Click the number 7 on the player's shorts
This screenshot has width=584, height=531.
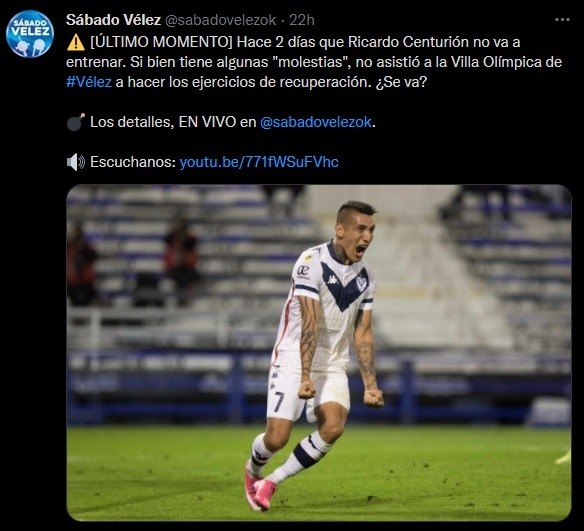pos(278,401)
